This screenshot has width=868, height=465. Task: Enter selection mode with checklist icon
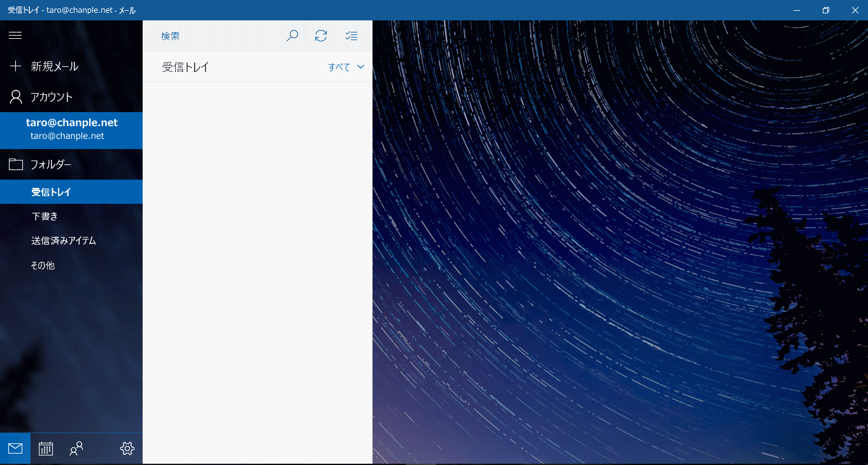tap(352, 36)
